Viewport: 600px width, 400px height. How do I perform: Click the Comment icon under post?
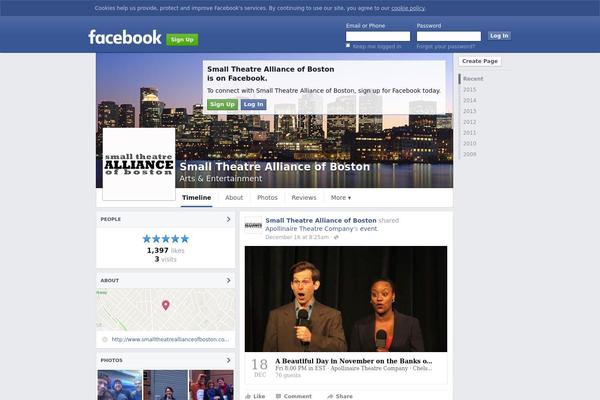coord(279,396)
